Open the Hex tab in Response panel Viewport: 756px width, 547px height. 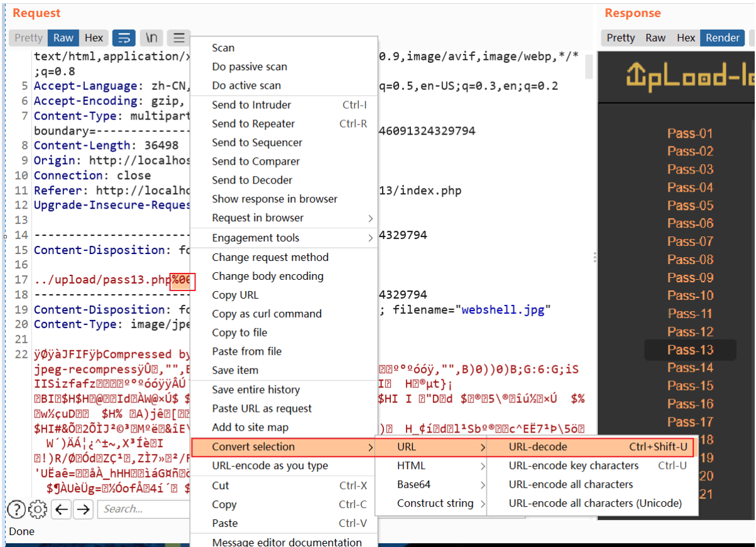click(686, 38)
